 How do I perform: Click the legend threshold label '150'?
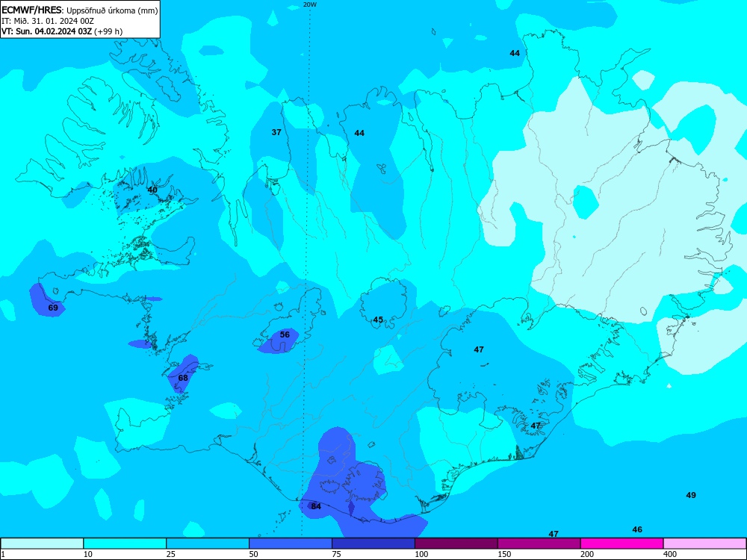click(504, 554)
